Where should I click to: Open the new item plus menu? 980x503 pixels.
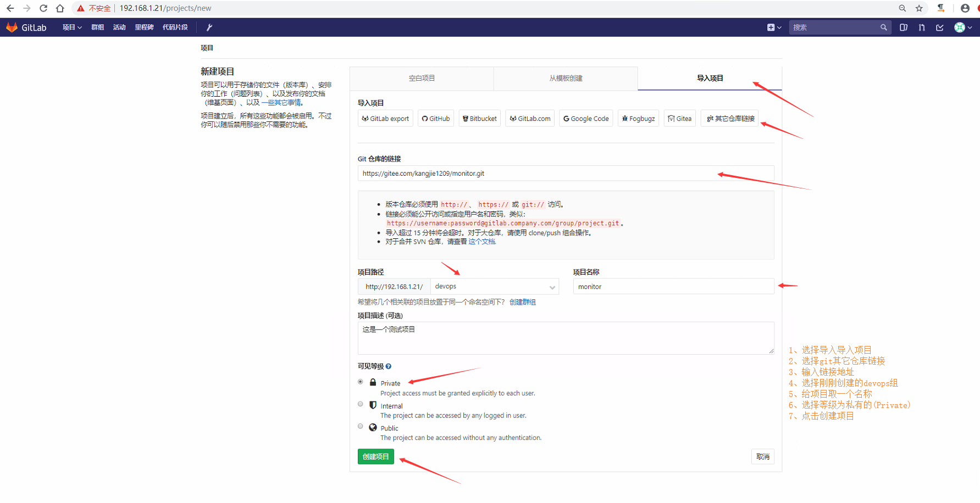[774, 27]
